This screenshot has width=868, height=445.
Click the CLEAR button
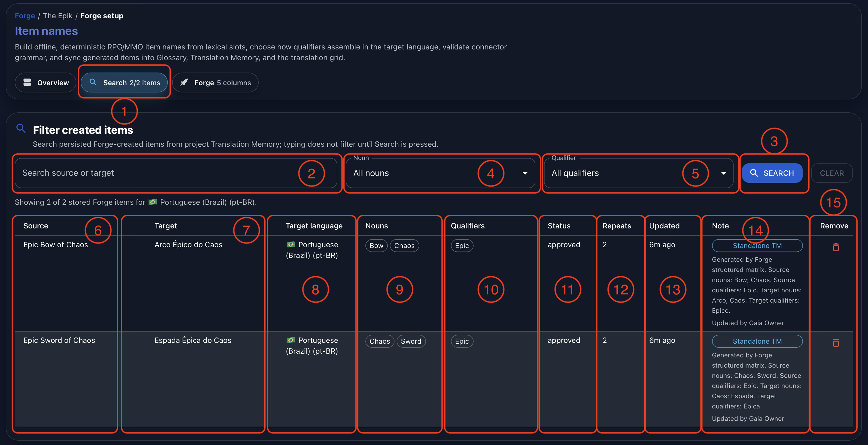click(832, 173)
